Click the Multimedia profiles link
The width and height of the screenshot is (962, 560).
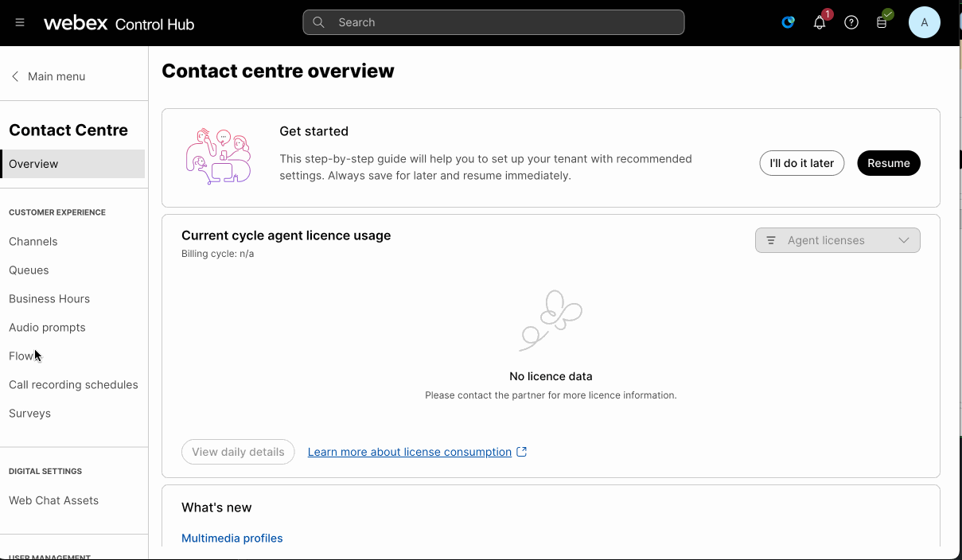click(232, 538)
